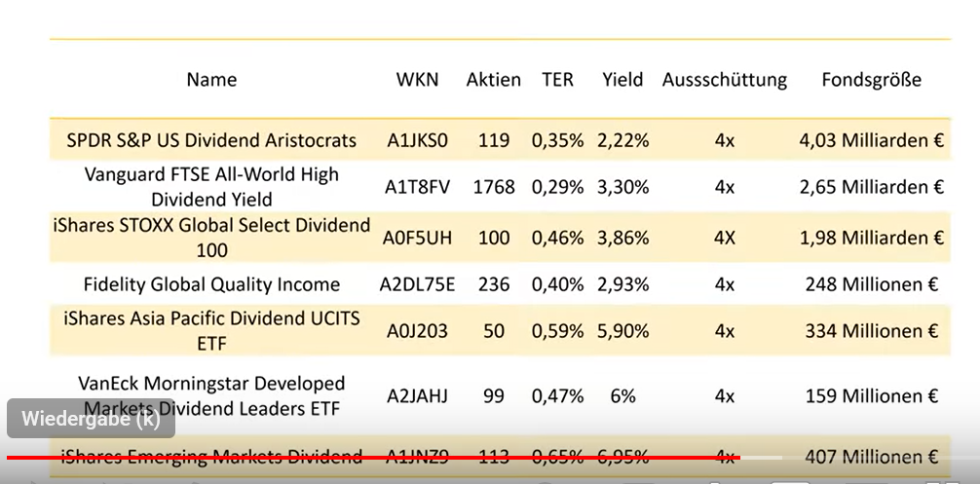Screen dimensions: 980x484
Task: Select the TER value '0,40%'
Action: [557, 284]
